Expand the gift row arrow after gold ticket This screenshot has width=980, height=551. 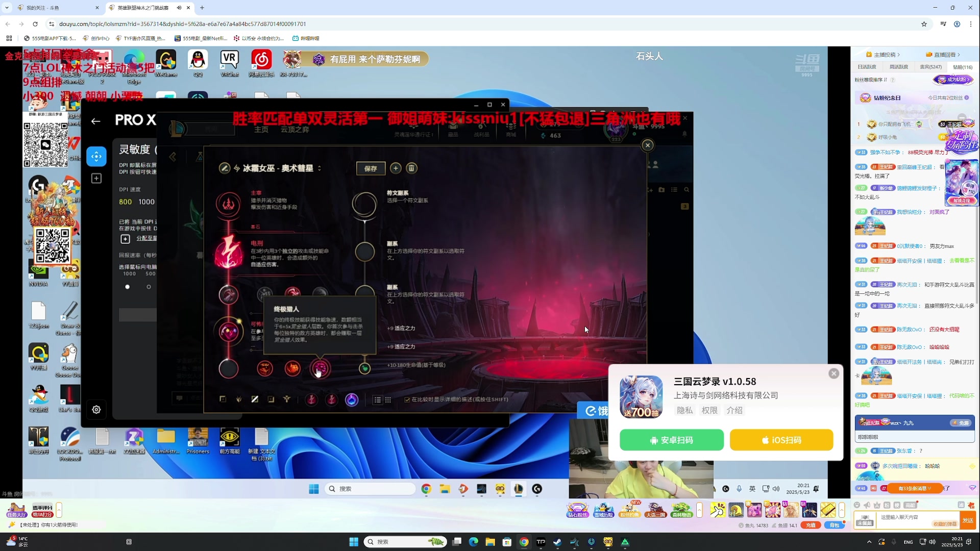(842, 510)
